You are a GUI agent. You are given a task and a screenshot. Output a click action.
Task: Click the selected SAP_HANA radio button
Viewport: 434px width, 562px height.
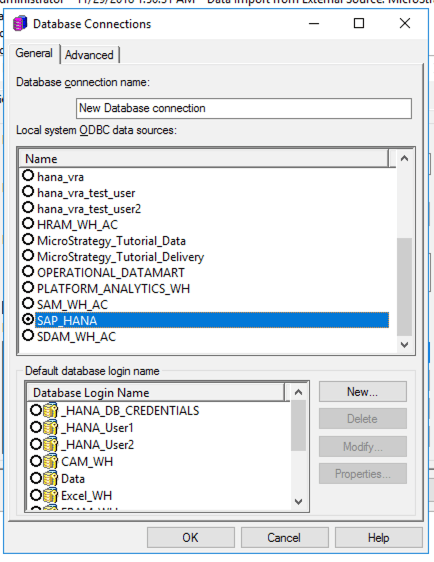(x=28, y=319)
